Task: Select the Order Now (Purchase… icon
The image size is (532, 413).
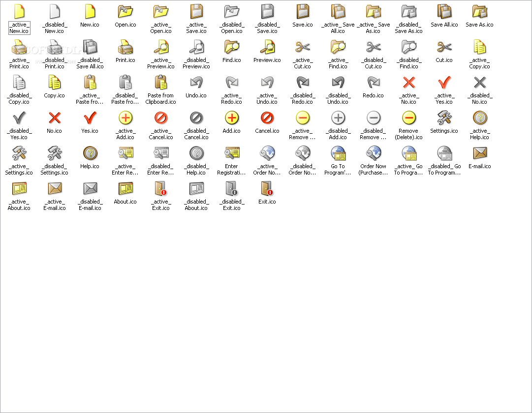Action: click(x=373, y=153)
